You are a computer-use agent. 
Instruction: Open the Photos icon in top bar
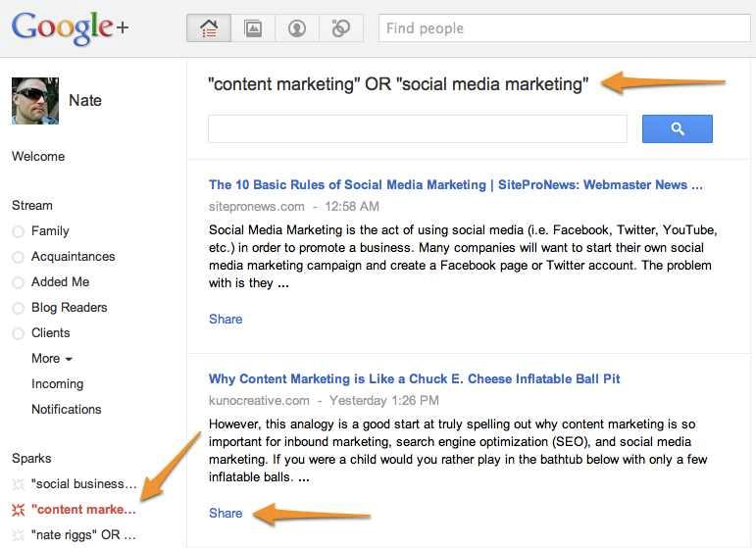coord(253,28)
